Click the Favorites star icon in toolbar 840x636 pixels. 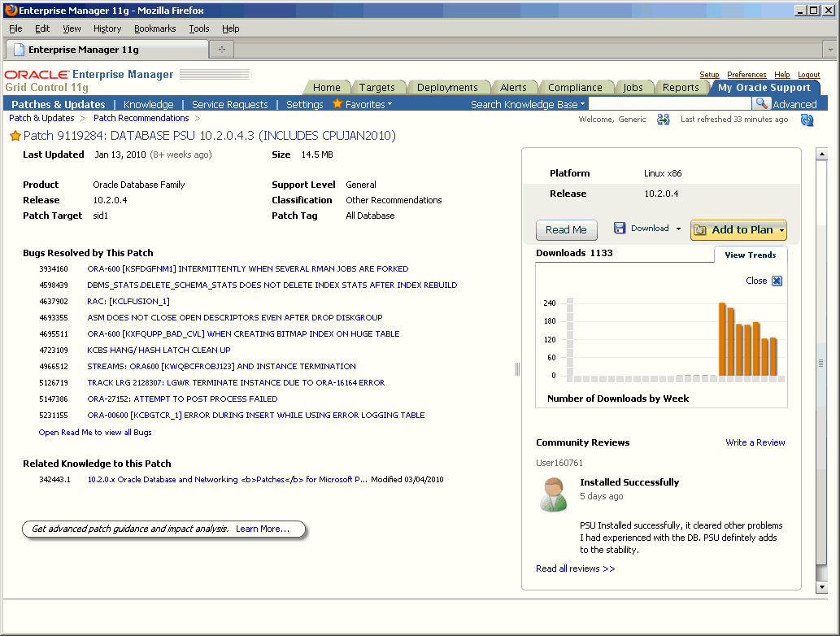337,103
